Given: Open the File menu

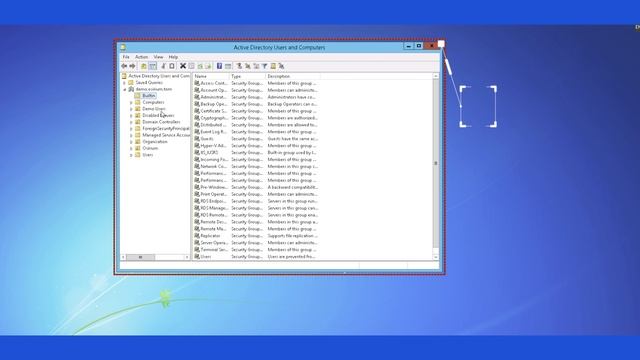Looking at the screenshot, I should 126,57.
